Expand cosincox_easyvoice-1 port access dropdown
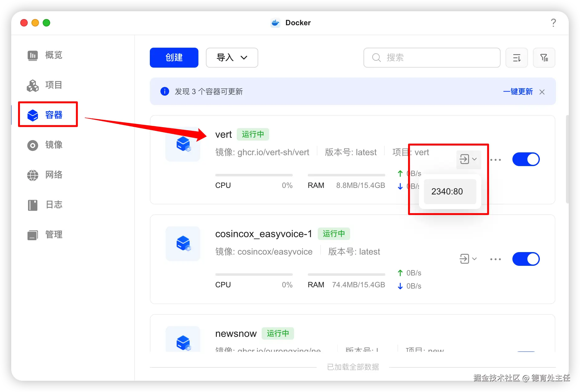Screen dimensions: 580x392 (468, 259)
